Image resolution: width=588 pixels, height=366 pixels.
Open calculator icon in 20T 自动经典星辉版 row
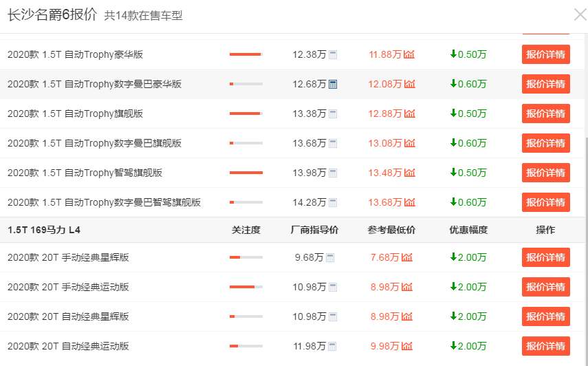(333, 317)
